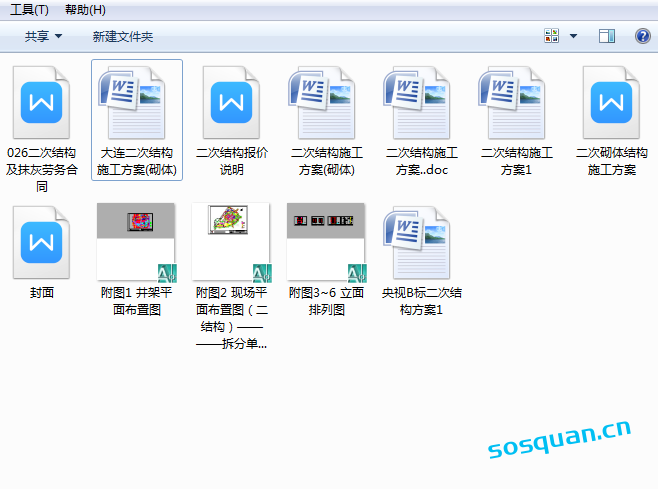Open the 封面 document icon
Viewport: 658px width, 489px height.
pos(41,242)
